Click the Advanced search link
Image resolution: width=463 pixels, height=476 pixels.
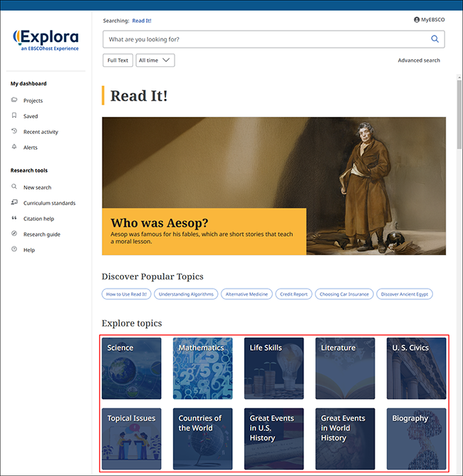point(419,60)
